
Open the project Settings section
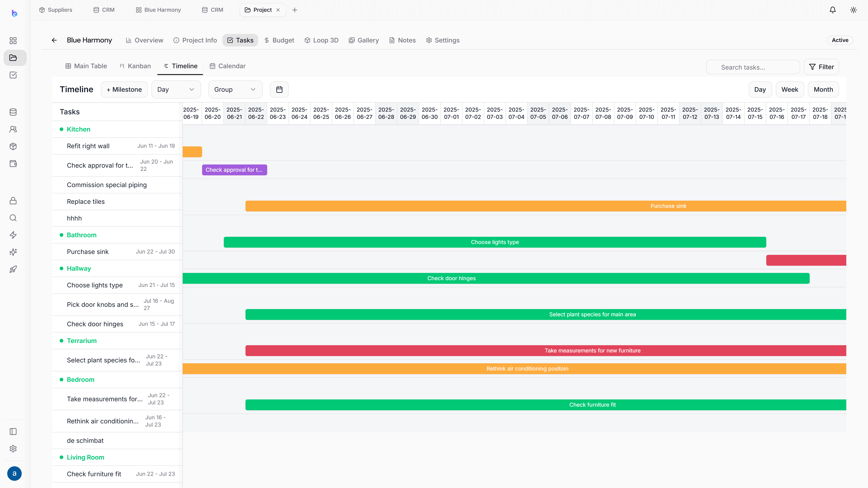[x=443, y=40]
